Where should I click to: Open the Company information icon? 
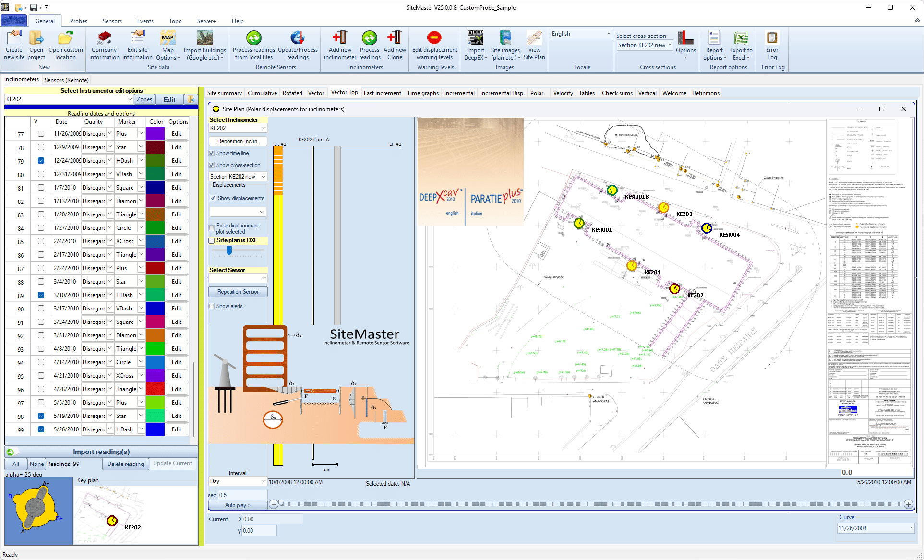104,38
